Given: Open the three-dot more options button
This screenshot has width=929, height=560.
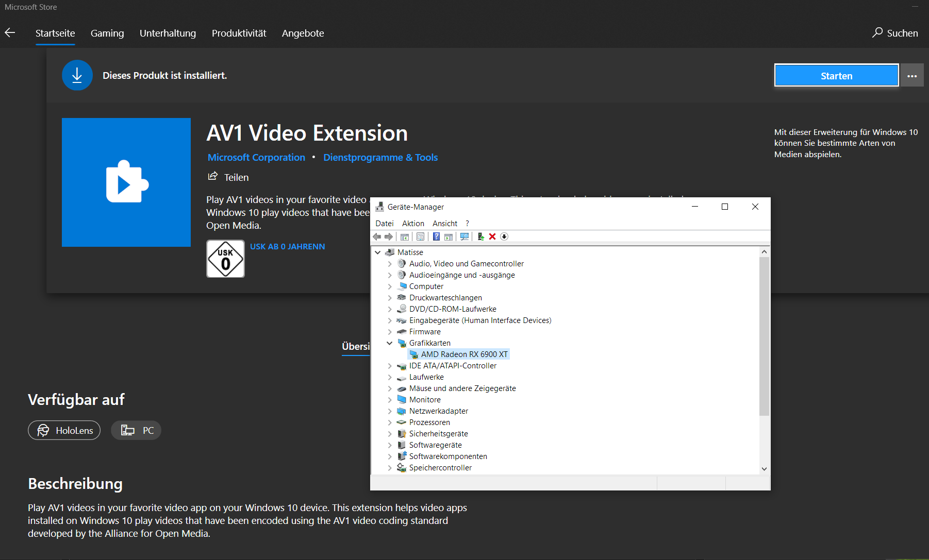Looking at the screenshot, I should [912, 76].
